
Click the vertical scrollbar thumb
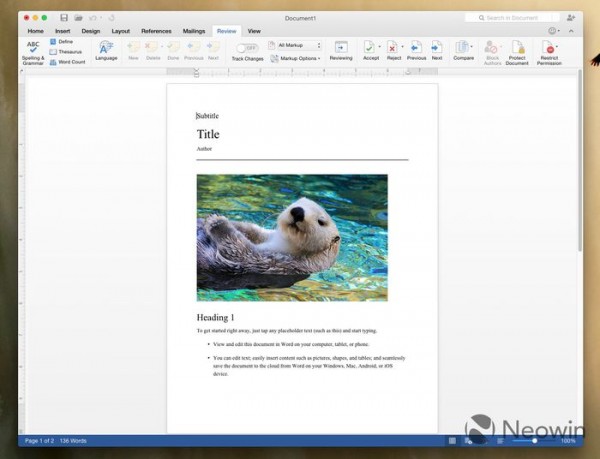click(580, 161)
